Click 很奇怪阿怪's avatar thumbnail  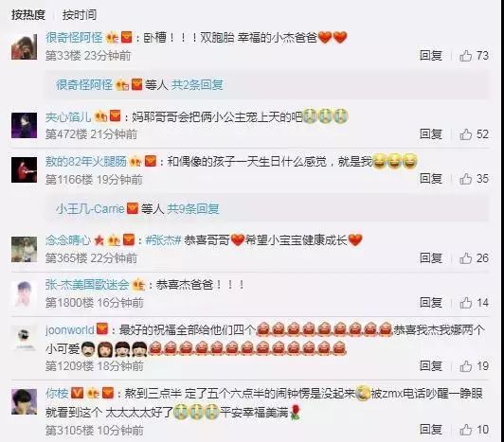(x=24, y=47)
